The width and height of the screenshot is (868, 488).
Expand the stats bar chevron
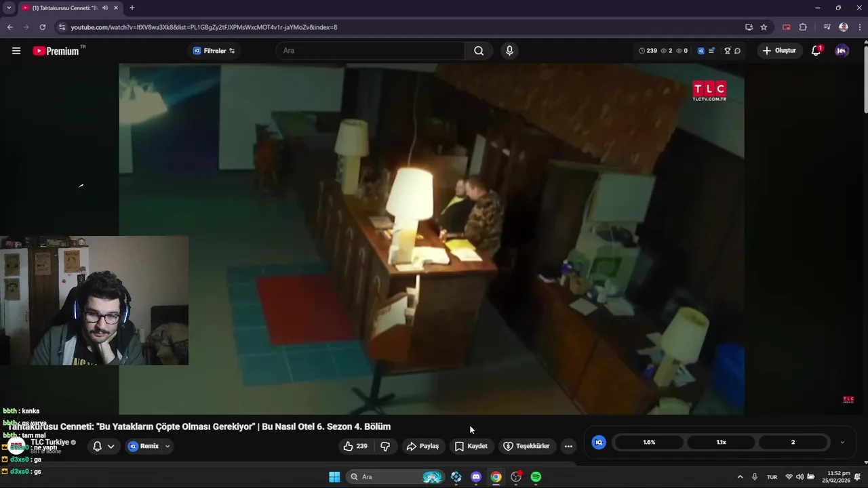click(x=842, y=442)
